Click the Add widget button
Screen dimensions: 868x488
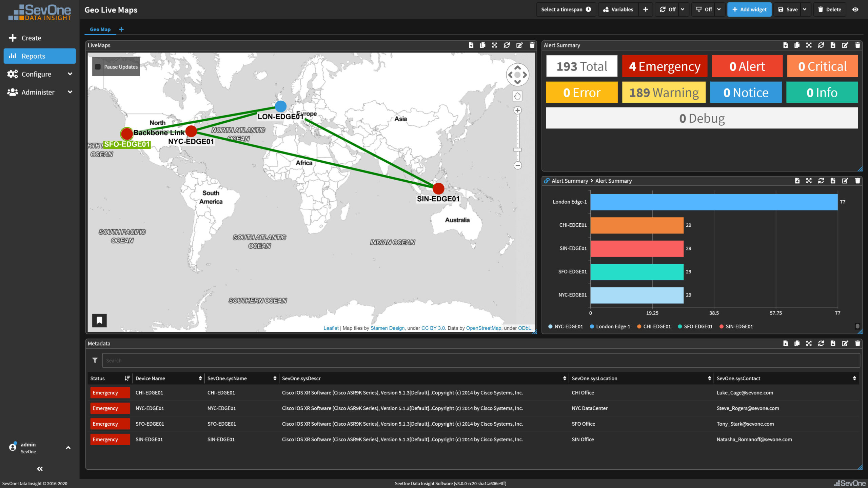749,9
